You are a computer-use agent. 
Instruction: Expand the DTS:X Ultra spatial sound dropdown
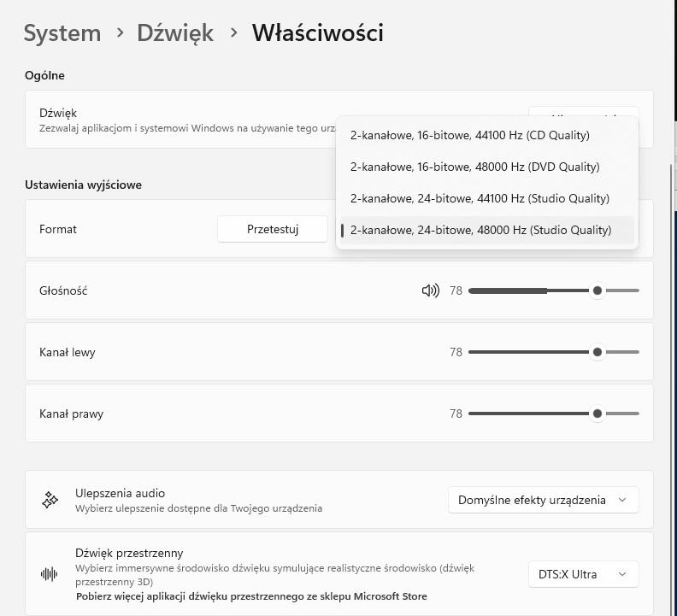583,574
